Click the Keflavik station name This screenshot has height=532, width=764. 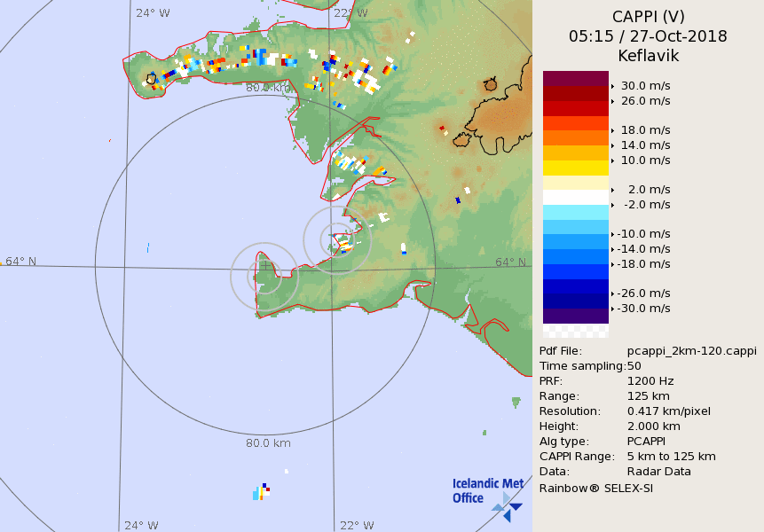pyautogui.click(x=648, y=55)
